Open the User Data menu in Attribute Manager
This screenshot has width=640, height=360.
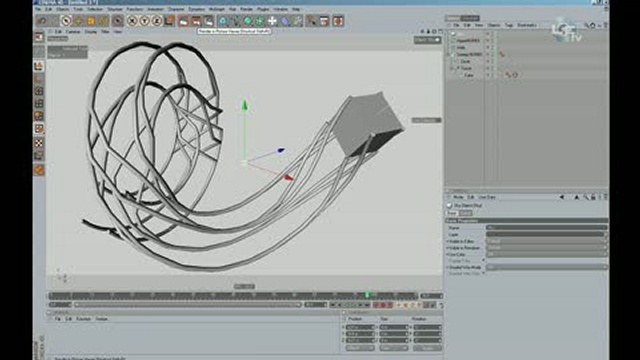[487, 197]
